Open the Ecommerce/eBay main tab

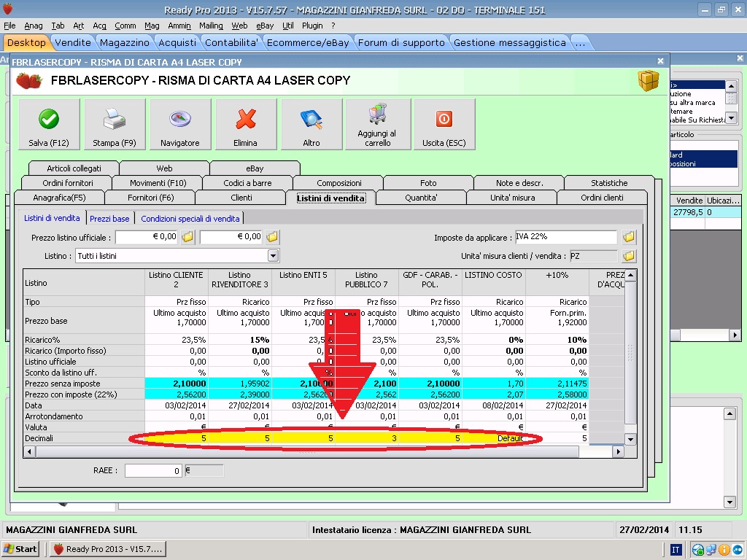pyautogui.click(x=308, y=43)
